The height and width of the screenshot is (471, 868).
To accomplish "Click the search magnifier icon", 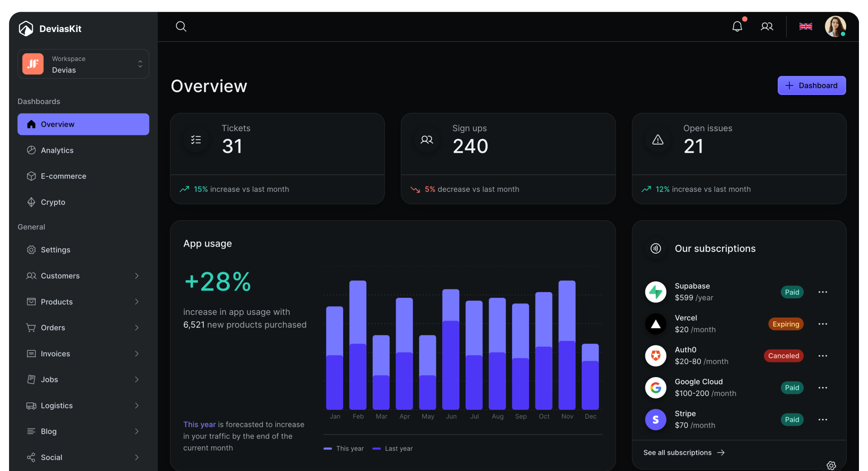I will (181, 26).
